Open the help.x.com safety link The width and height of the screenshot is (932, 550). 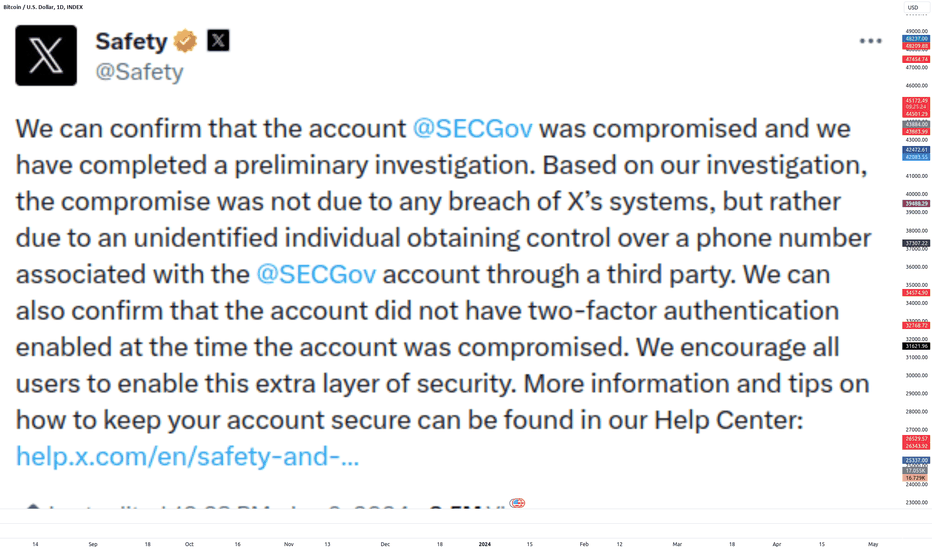(187, 457)
